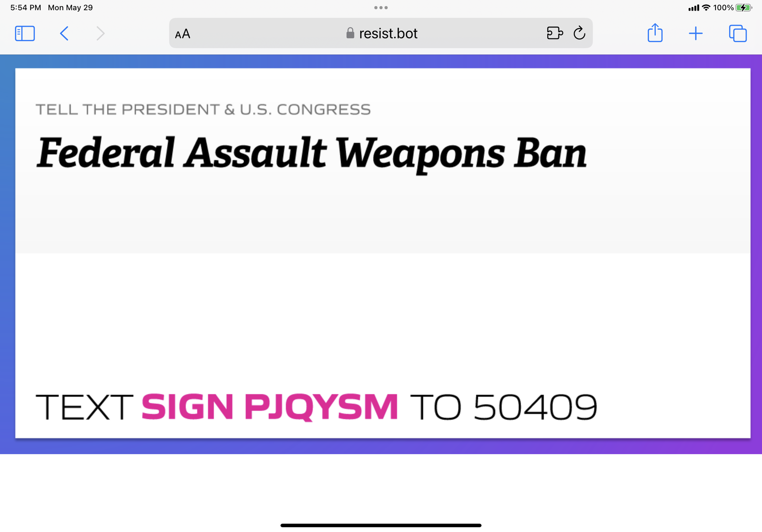Click the pink SIGN PJQYSM code
The height and width of the screenshot is (532, 762).
(269, 406)
